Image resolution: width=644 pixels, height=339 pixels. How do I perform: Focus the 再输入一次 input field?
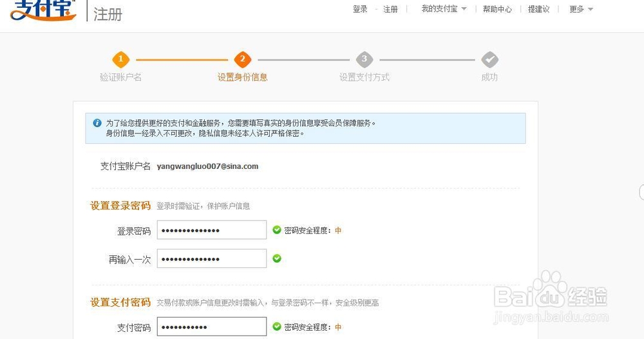(x=211, y=258)
